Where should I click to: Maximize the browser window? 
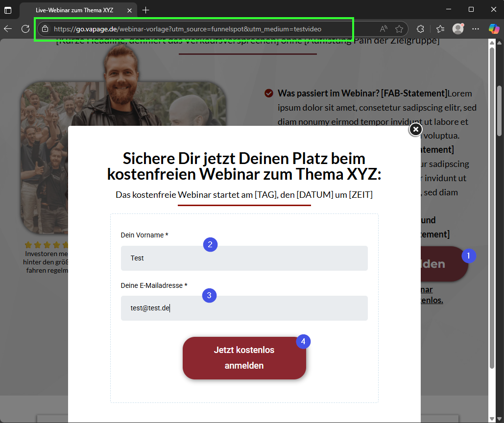point(471,10)
